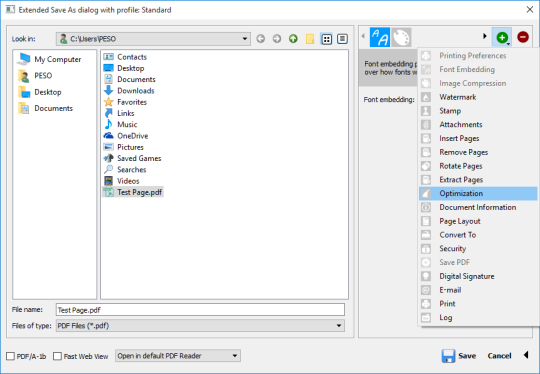Choose Log from the menu
The height and width of the screenshot is (374, 540).
(x=478, y=318)
